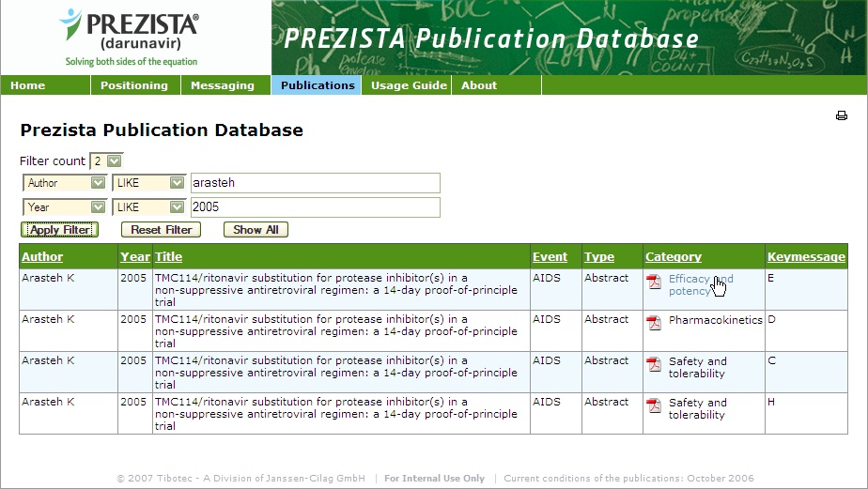This screenshot has height=489, width=868.
Task: Open PDF icon in Pharmacokinetics row
Action: 655,323
